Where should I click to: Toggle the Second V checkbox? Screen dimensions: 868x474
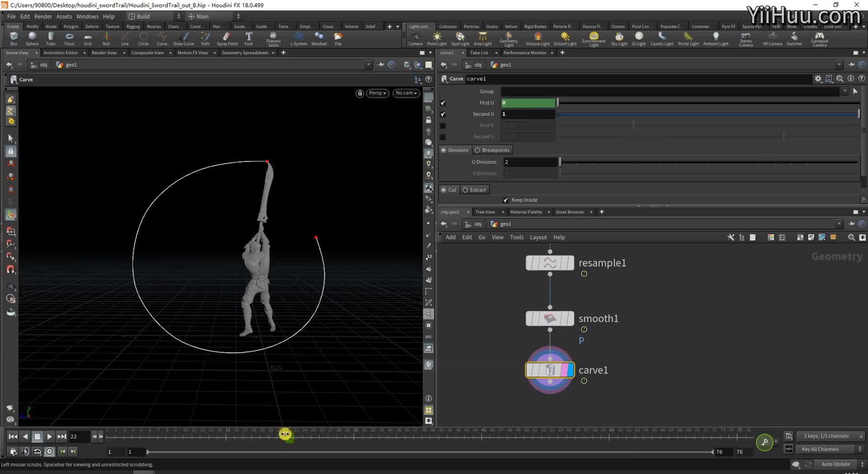click(443, 137)
